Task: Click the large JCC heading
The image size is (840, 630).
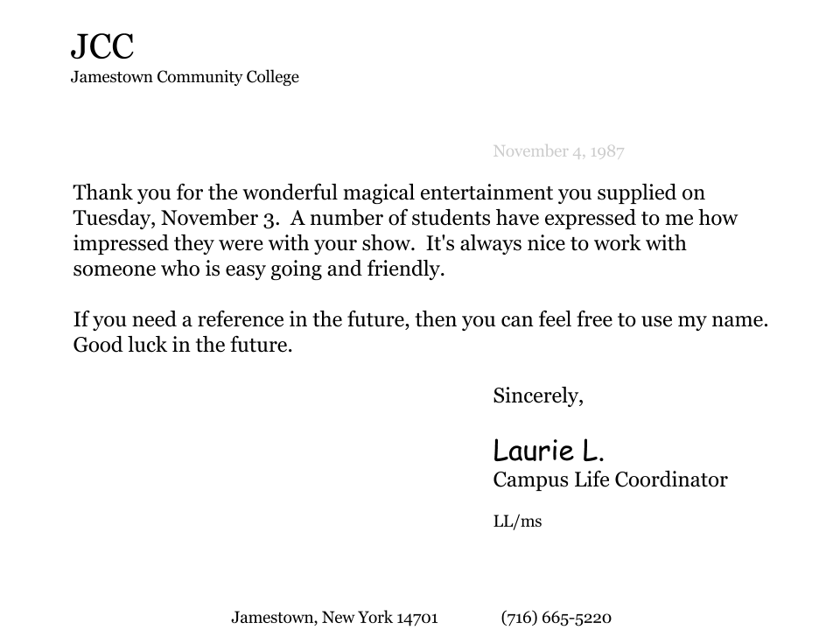Action: 102,46
